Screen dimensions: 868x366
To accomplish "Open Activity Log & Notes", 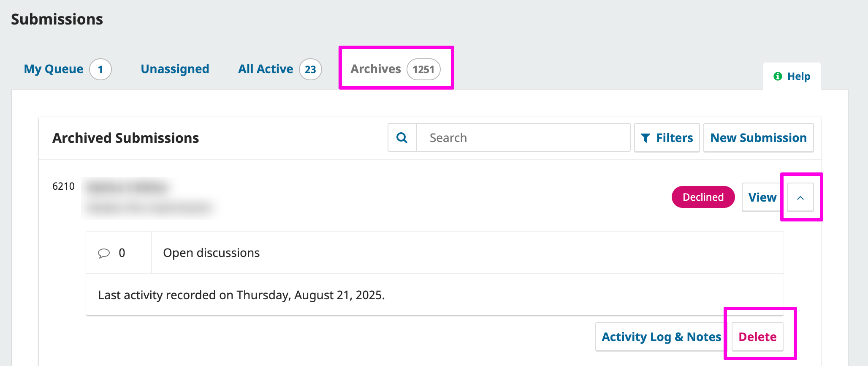I will point(661,337).
